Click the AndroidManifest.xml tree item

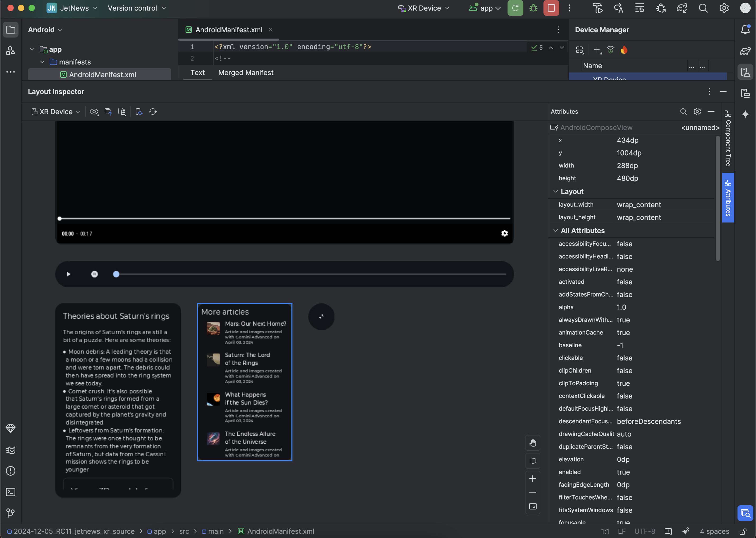pos(102,74)
